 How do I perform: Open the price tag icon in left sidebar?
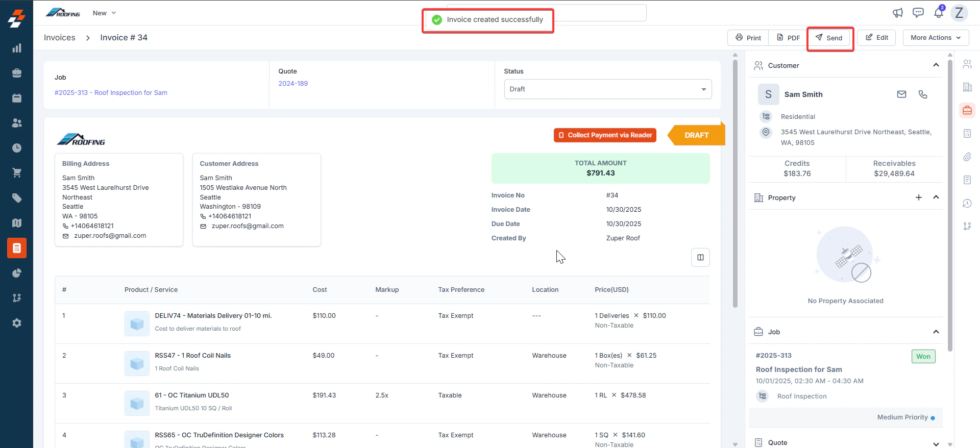click(17, 198)
